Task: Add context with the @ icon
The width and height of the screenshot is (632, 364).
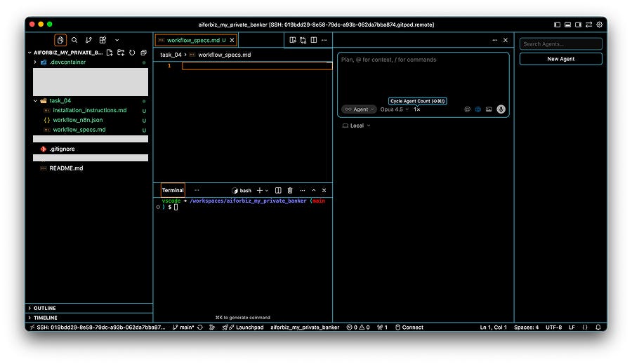Action: [x=467, y=109]
